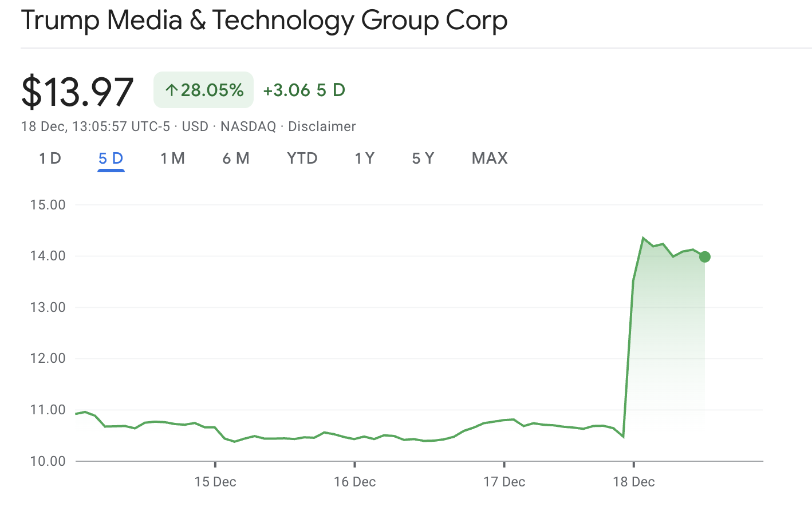Click the 15 Dec axis label

tap(215, 482)
